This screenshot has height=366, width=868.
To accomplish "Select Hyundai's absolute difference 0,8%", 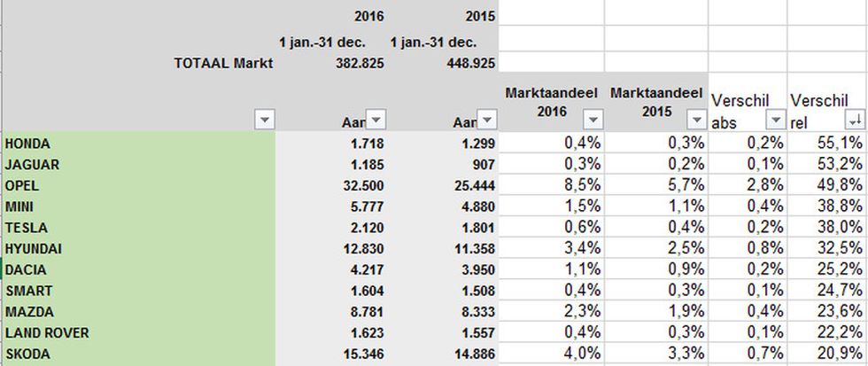I will 764,248.
